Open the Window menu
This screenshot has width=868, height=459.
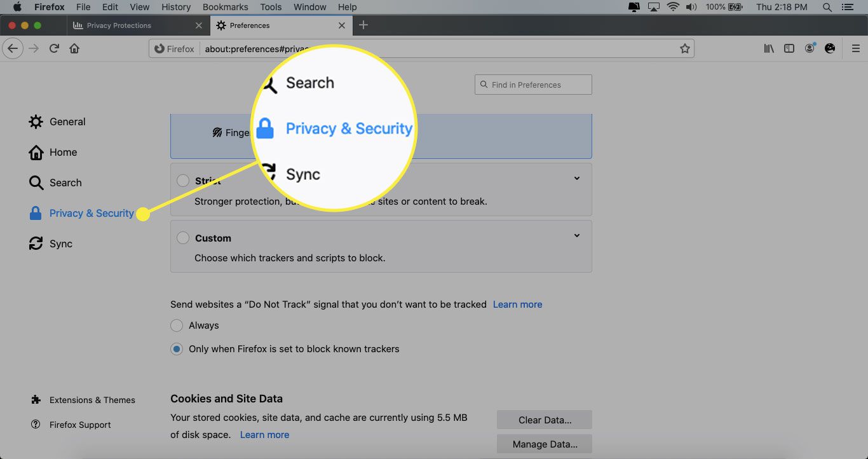coord(310,7)
